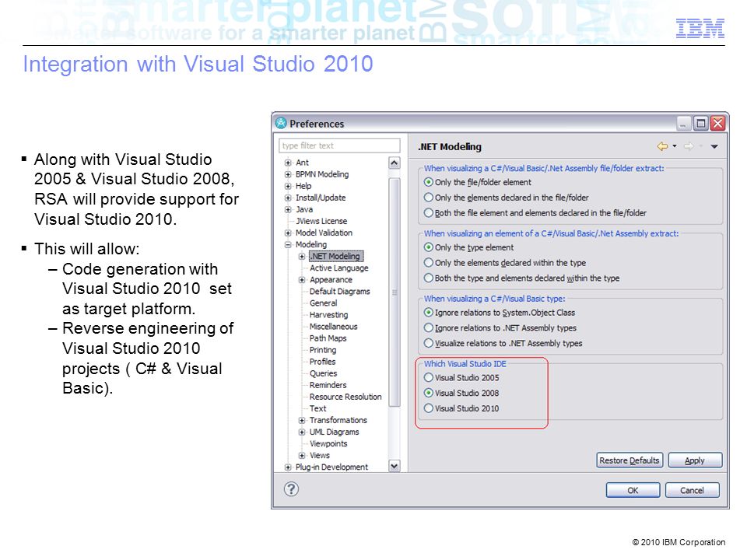Select 'Both the type and elements declared within'
Viewport: 747px width, 560px height.
point(521,278)
